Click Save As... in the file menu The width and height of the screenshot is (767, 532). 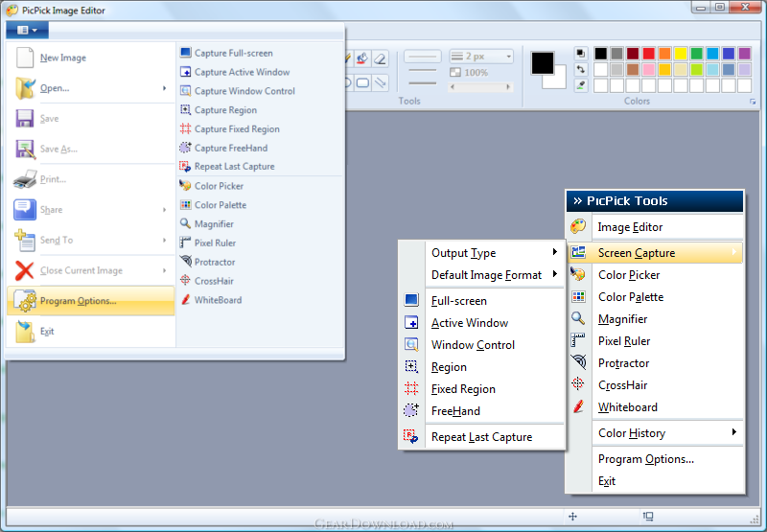coord(91,149)
